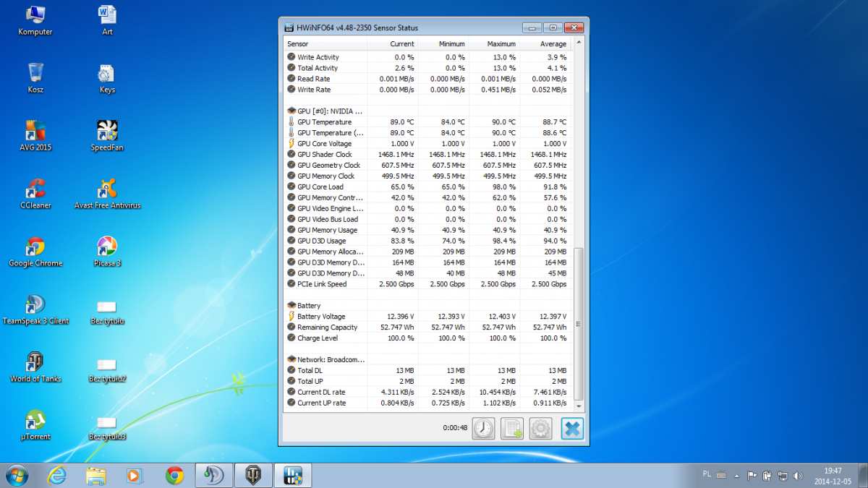The height and width of the screenshot is (488, 868).
Task: Click the scrollbar down arrow in sensor list
Action: pyautogui.click(x=578, y=406)
